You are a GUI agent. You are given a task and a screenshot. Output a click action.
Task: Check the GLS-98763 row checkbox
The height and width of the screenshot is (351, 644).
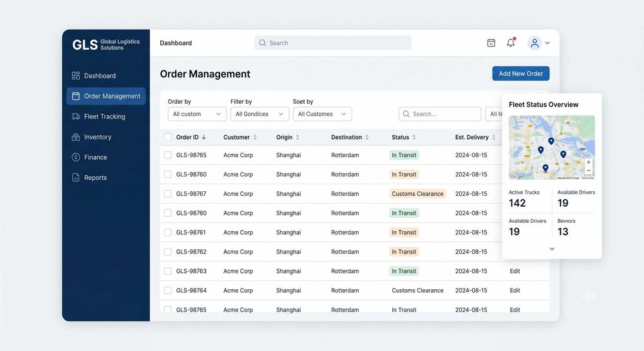167,271
